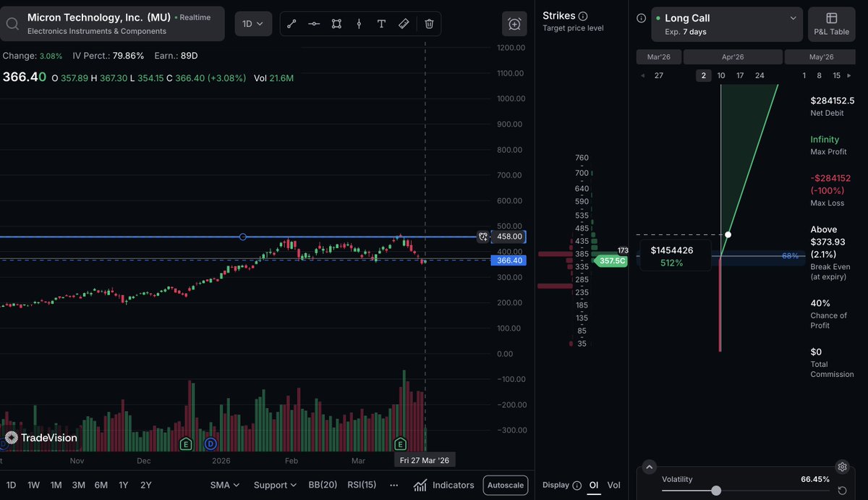Select the 3M time range

pos(78,485)
